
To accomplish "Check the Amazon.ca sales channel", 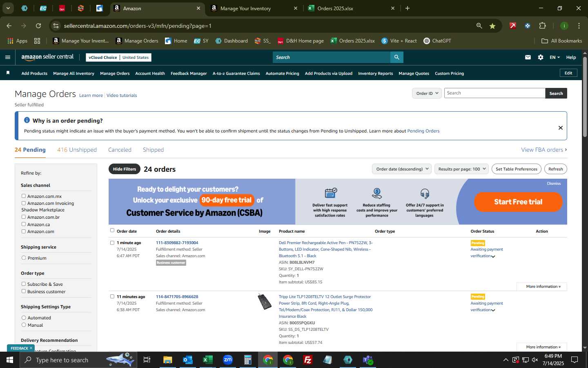I will click(24, 224).
